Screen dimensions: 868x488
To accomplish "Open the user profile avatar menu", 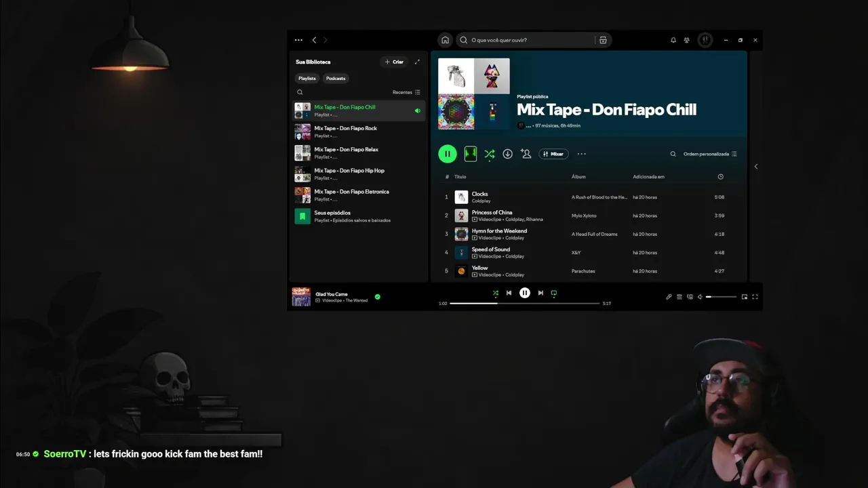I will click(705, 40).
